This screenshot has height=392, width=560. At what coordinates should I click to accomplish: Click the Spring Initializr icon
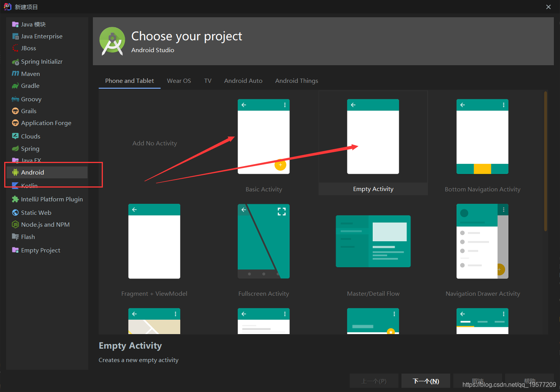click(15, 62)
